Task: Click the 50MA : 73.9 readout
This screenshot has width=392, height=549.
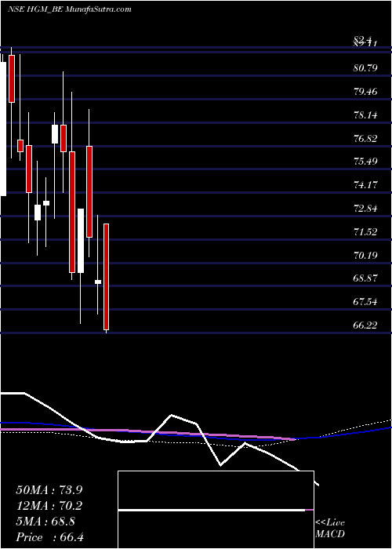Action: [49, 490]
